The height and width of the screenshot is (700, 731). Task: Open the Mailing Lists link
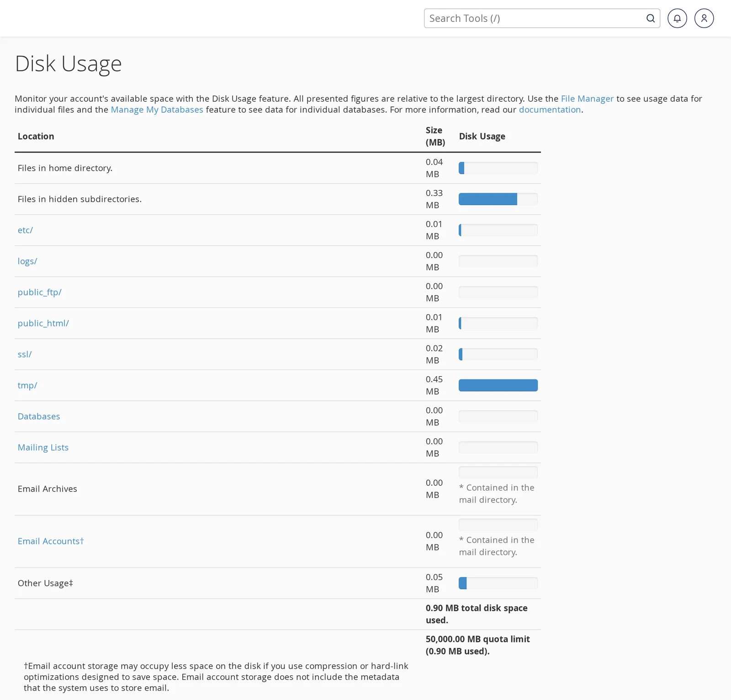[43, 447]
